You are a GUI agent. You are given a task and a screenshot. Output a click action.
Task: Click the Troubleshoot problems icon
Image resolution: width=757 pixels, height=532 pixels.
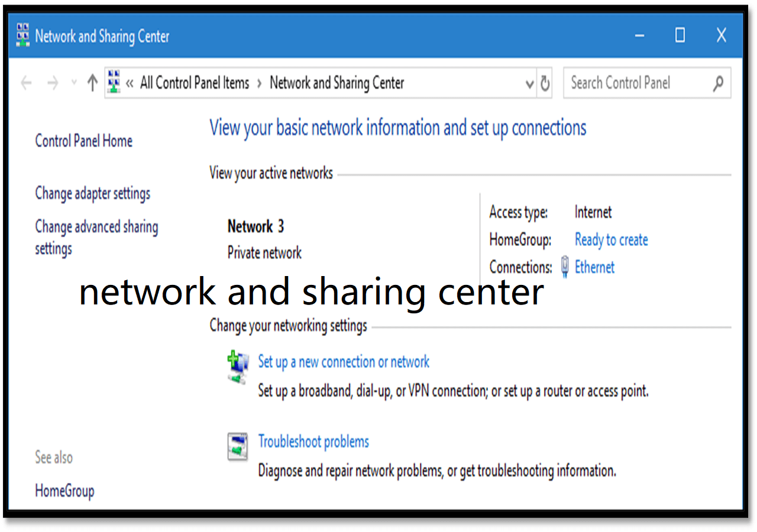(238, 446)
